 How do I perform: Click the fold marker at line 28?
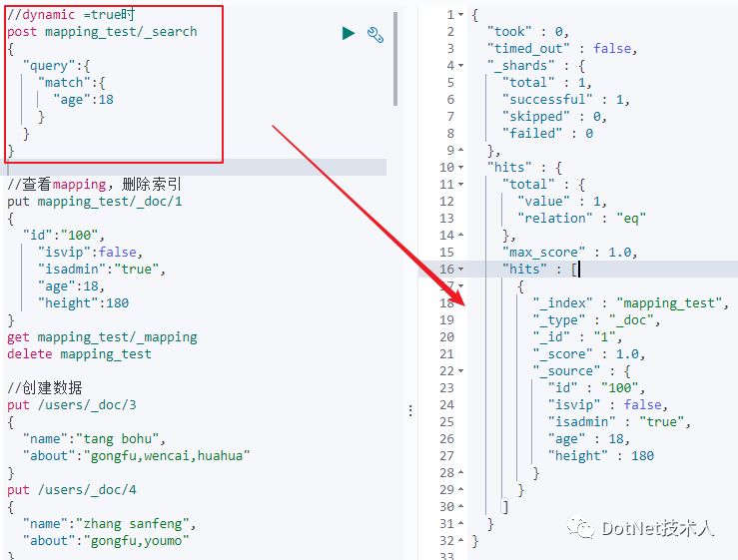pyautogui.click(x=460, y=473)
